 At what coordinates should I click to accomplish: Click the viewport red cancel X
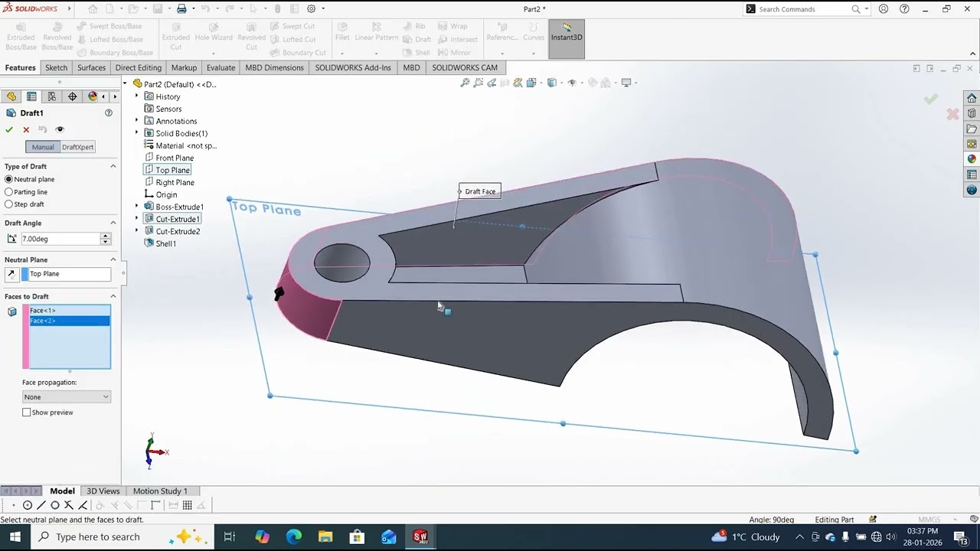[x=952, y=114]
